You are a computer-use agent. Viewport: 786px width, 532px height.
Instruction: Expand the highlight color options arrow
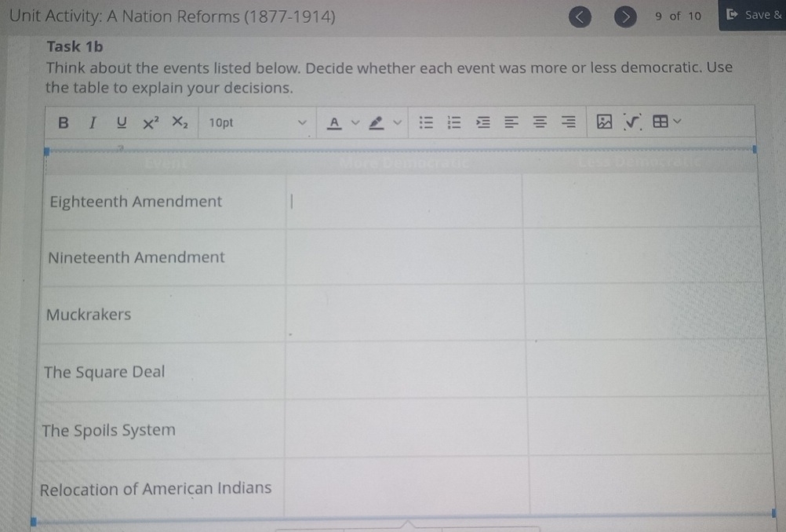397,122
